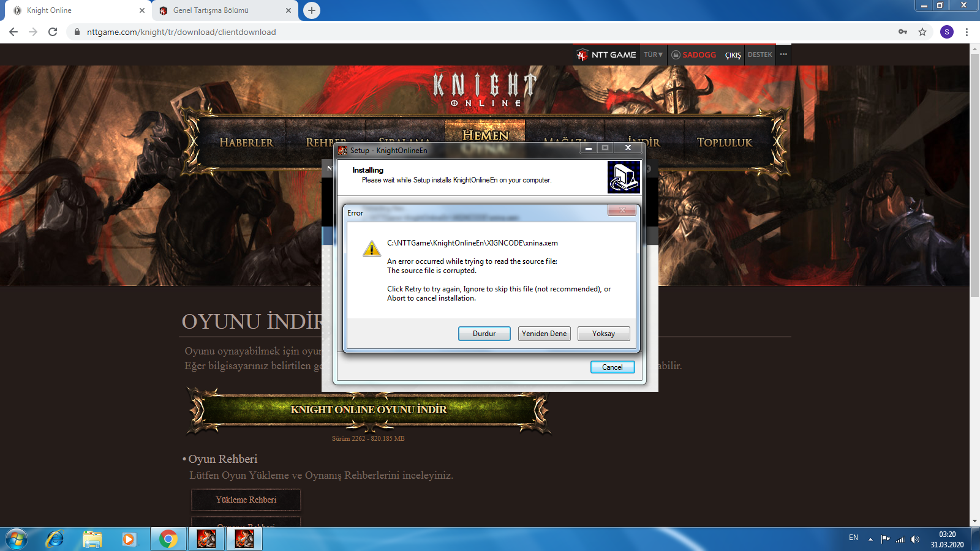Expand the TÜR language dropdown
The height and width of the screenshot is (551, 980).
coord(653,54)
